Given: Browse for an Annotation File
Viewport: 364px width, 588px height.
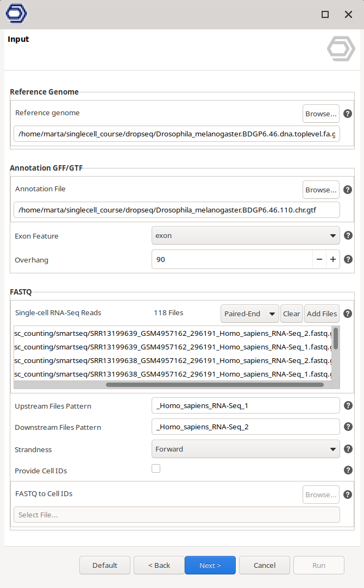Looking at the screenshot, I should 321,190.
